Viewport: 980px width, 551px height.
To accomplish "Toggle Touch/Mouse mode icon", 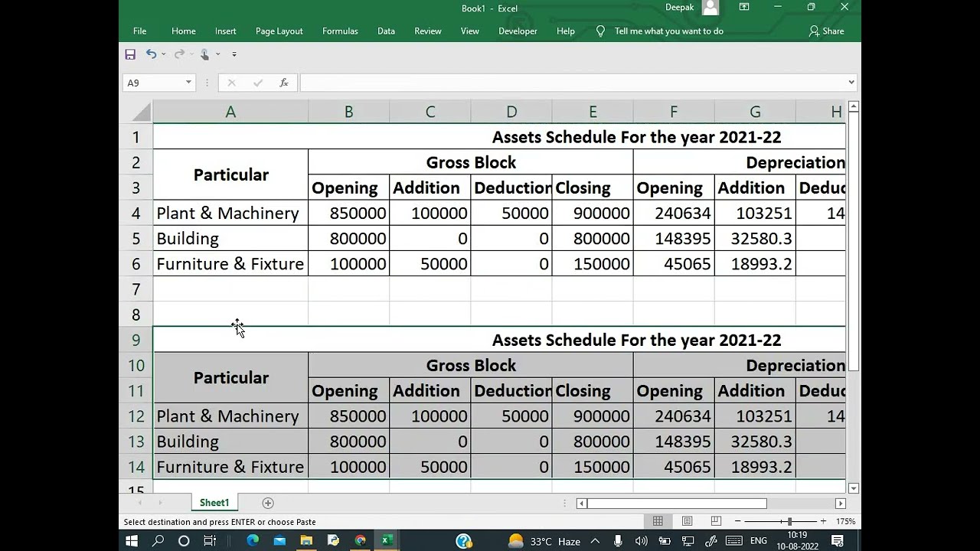I will [204, 54].
